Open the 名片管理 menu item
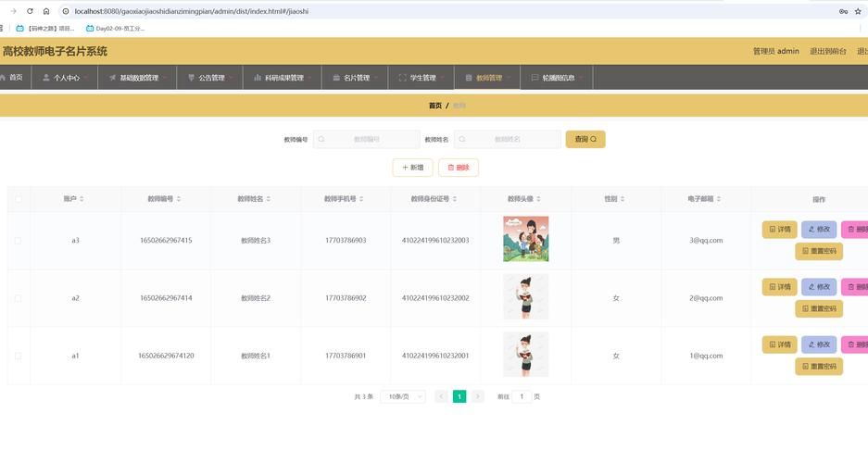The width and height of the screenshot is (868, 463). [x=356, y=78]
